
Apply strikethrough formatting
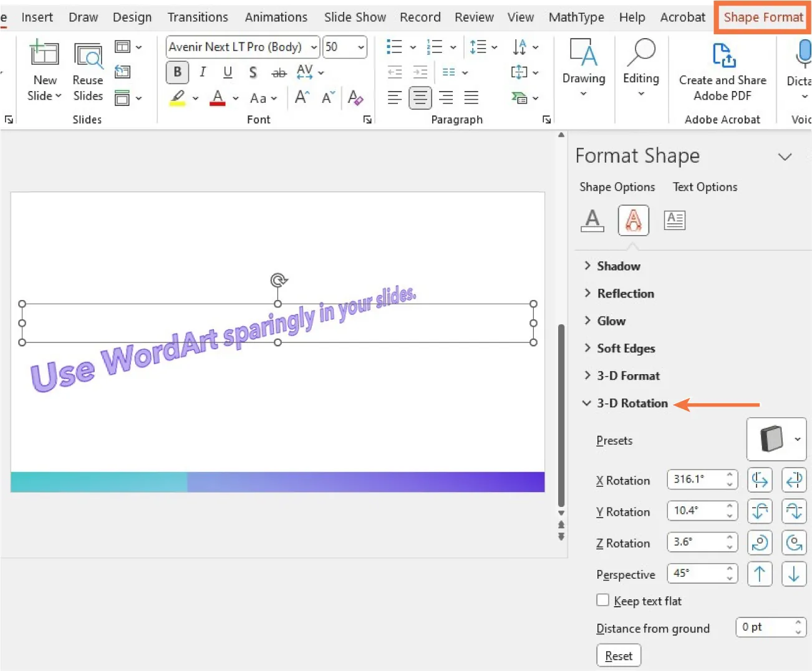[x=279, y=72]
